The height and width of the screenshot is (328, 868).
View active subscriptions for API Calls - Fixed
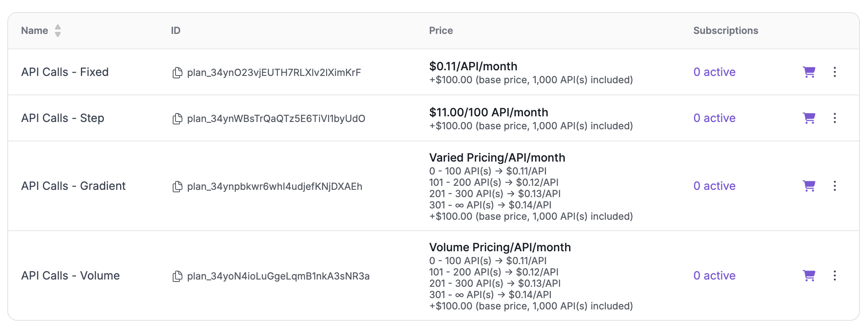point(714,72)
